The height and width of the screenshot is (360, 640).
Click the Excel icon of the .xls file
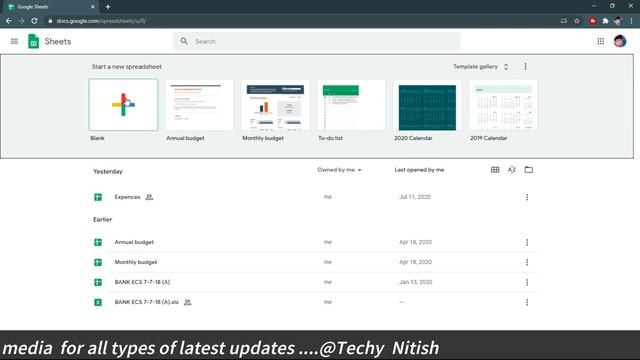98,302
